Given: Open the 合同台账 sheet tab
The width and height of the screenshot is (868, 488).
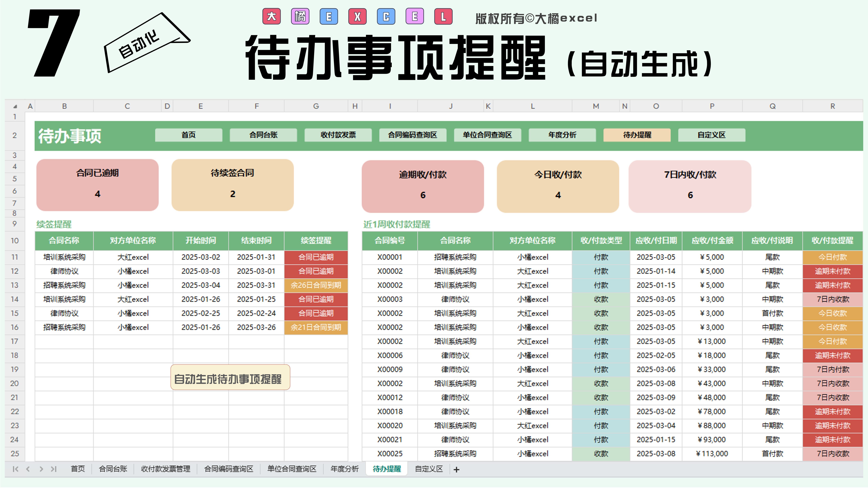Looking at the screenshot, I should tap(113, 469).
